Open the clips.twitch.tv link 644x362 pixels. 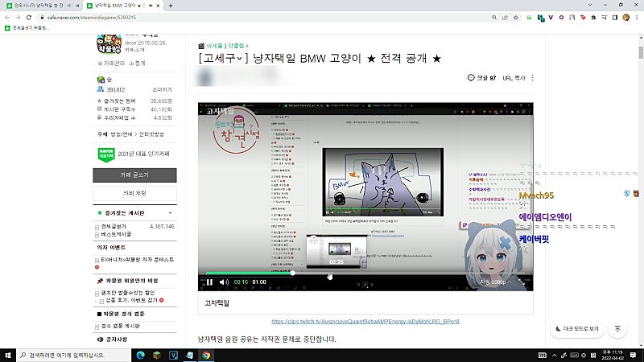(x=365, y=321)
